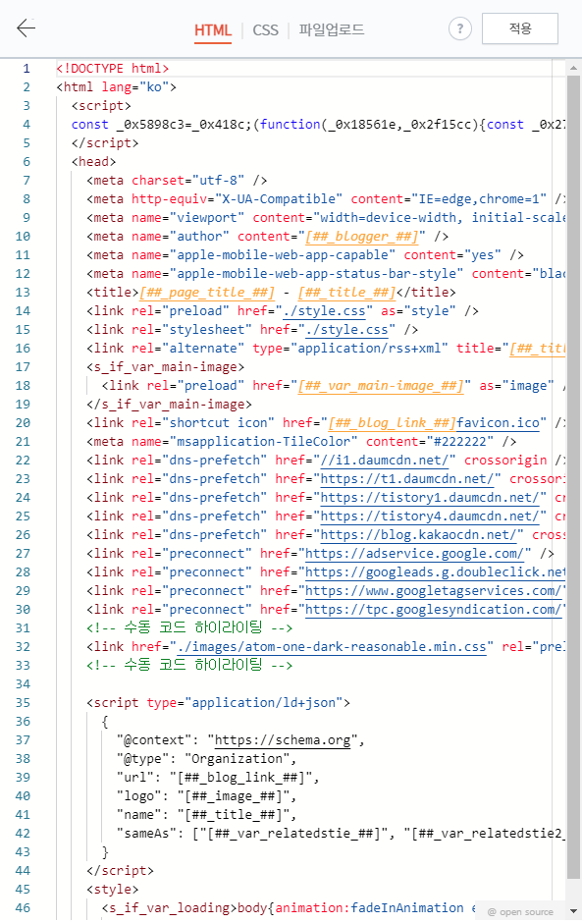Viewport: 582px width, 924px height.
Task: Click the https://blog.kakaocdn.net/ URL
Action: (418, 535)
